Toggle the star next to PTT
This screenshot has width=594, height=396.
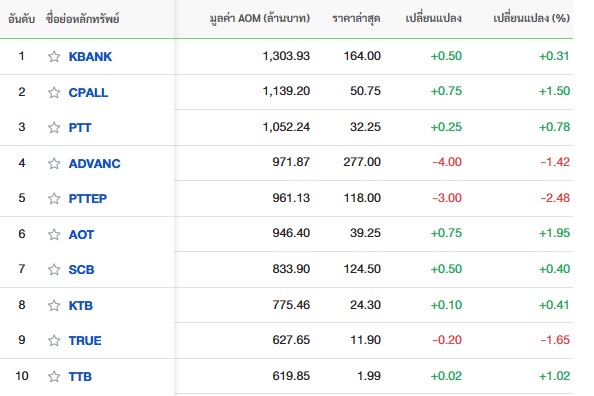click(x=54, y=127)
